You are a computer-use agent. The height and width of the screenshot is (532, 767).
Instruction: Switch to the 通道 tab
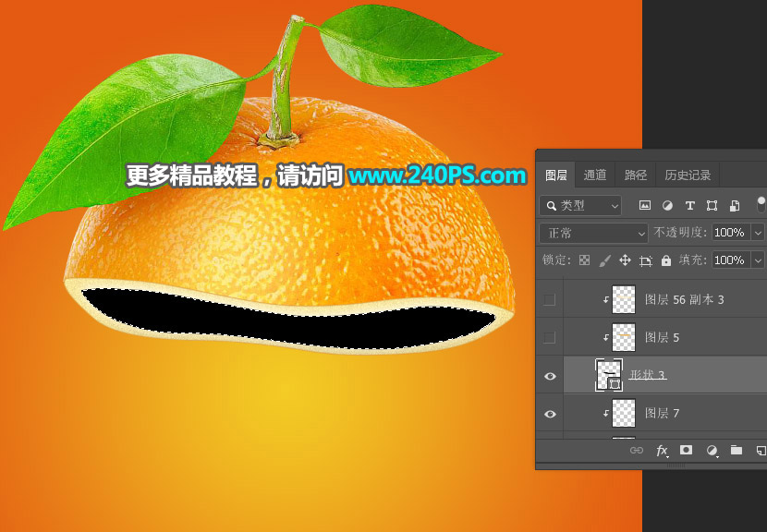[x=595, y=175]
